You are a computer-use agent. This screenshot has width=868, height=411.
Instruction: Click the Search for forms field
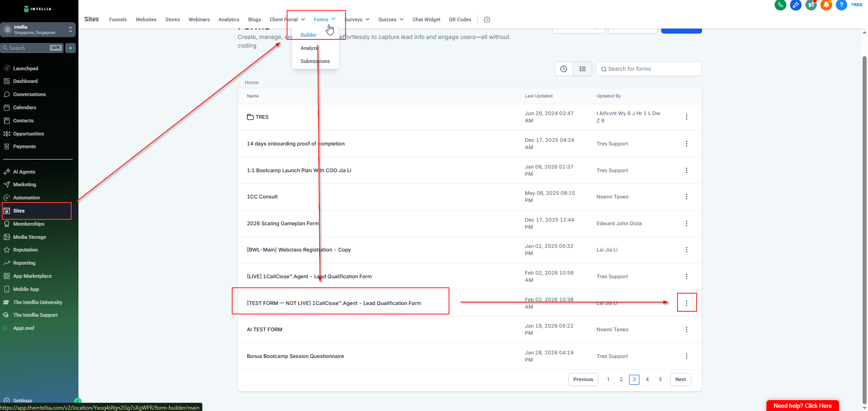click(649, 69)
